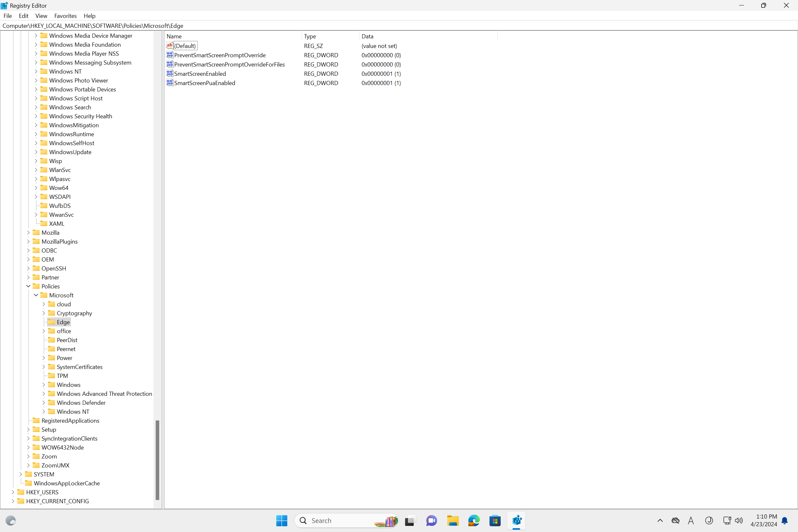Open the Favorites menu
Viewport: 798px width, 532px height.
click(65, 16)
